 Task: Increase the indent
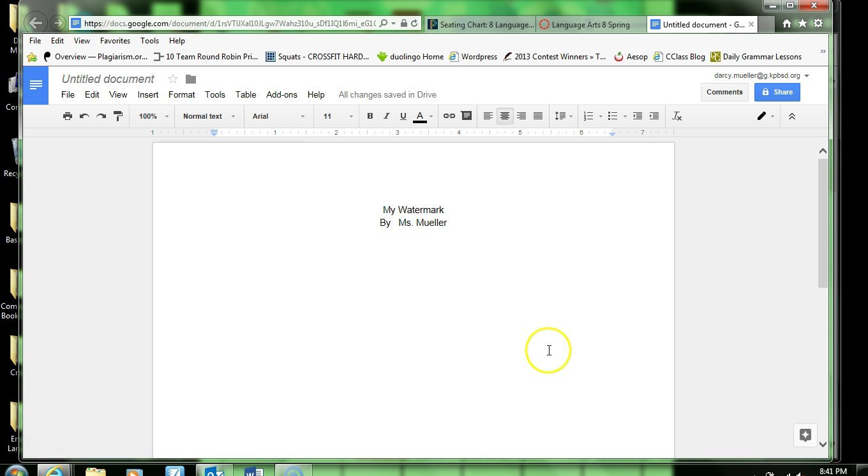point(654,116)
